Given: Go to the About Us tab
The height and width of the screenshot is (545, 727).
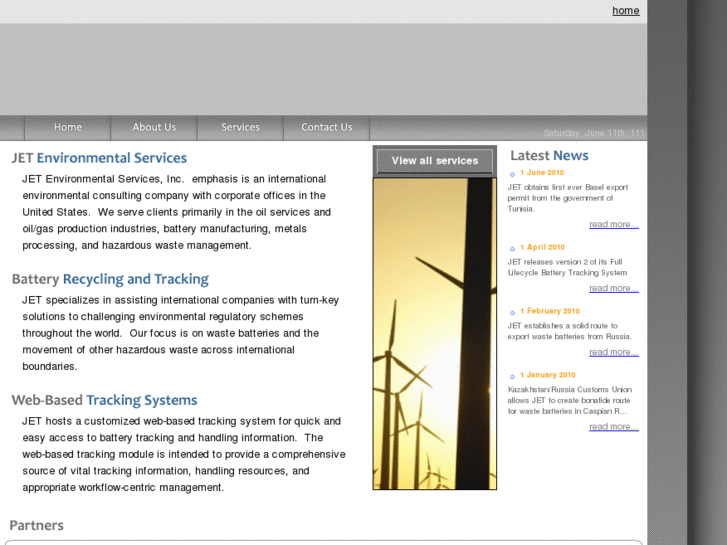Looking at the screenshot, I should click(x=154, y=127).
